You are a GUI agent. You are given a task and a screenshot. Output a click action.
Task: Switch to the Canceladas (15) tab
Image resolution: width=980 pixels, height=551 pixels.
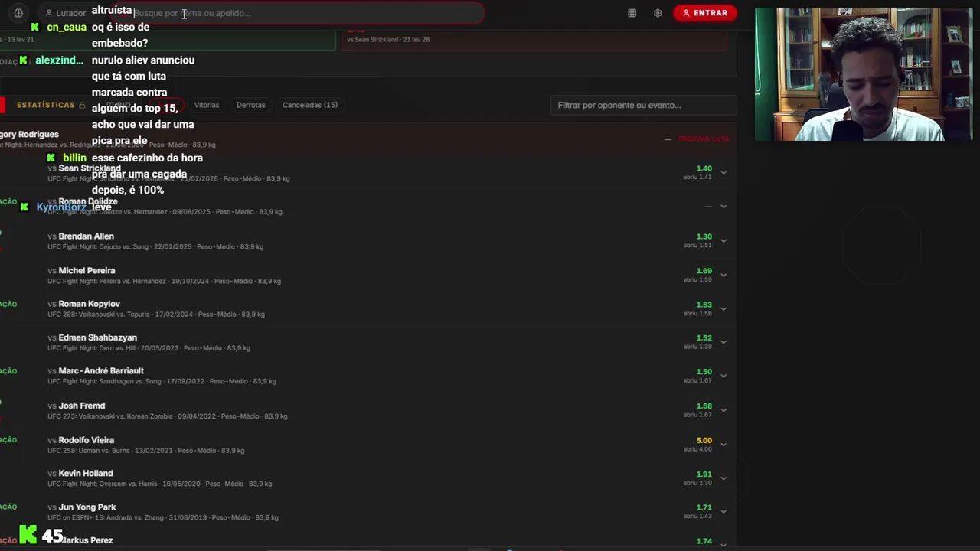point(310,105)
